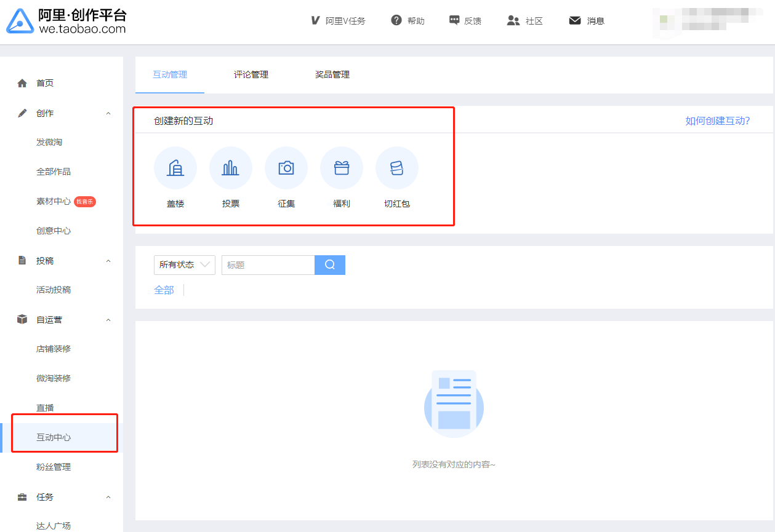Click the 消息 link text

point(596,21)
